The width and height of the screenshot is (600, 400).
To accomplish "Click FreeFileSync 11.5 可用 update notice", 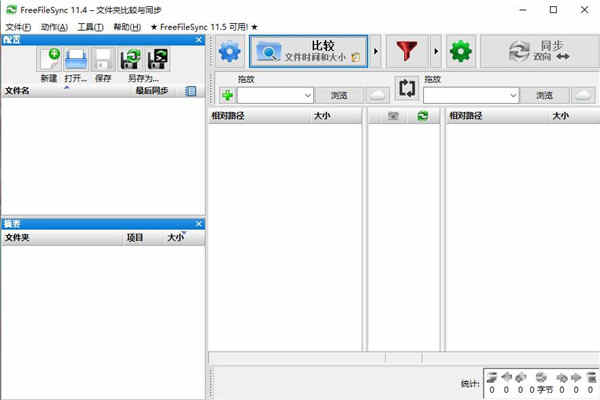I will tap(204, 27).
